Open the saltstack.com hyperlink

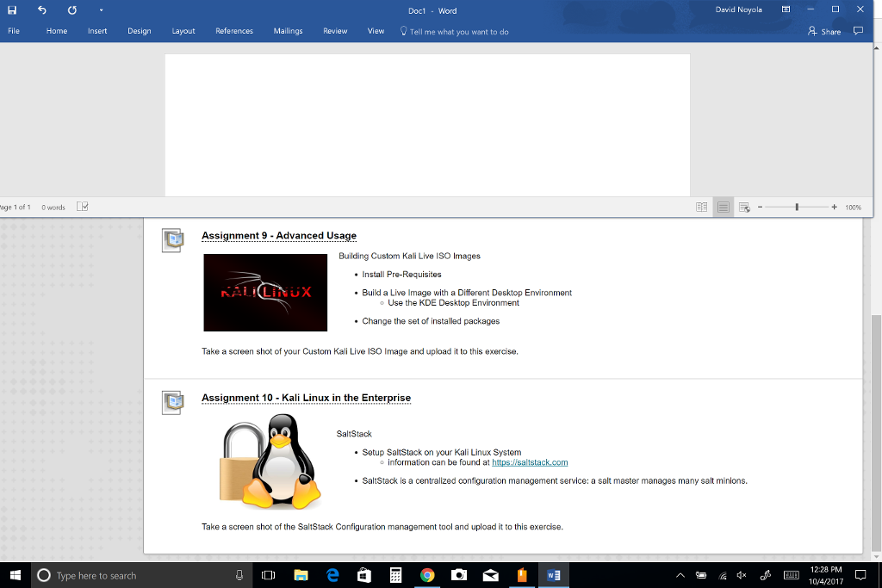pos(530,462)
